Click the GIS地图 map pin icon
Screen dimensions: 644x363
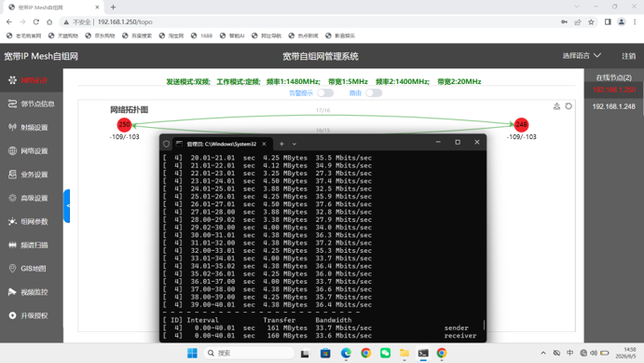point(12,269)
